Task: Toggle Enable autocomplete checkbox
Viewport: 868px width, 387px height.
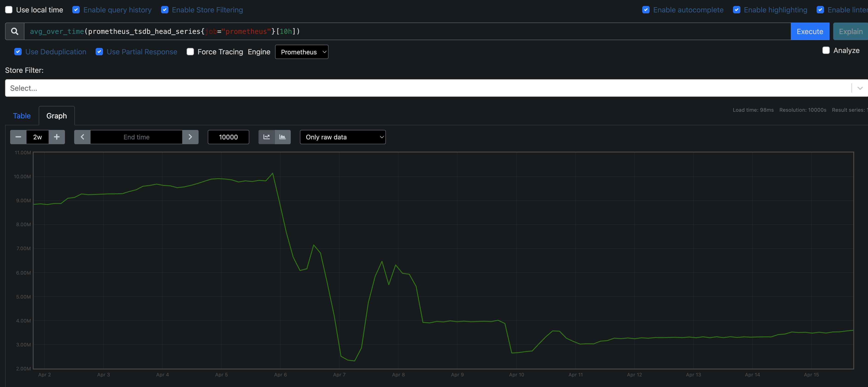Action: (x=646, y=10)
